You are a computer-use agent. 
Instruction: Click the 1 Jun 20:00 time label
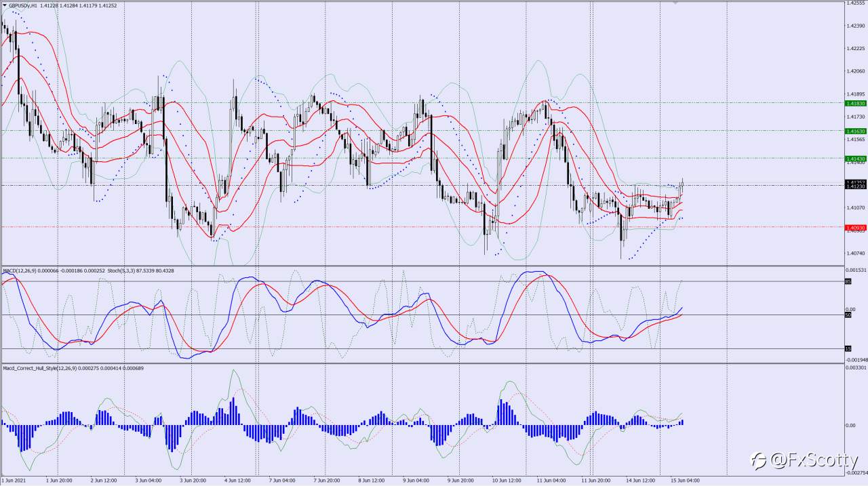[x=60, y=481]
